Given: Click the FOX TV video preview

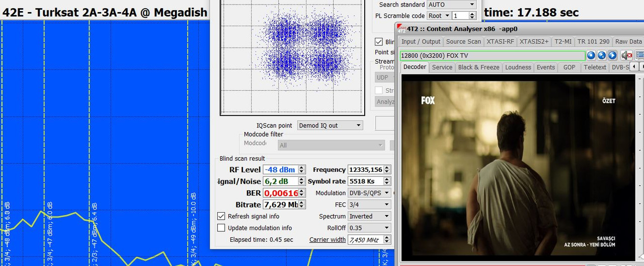Looking at the screenshot, I should pyautogui.click(x=518, y=167).
